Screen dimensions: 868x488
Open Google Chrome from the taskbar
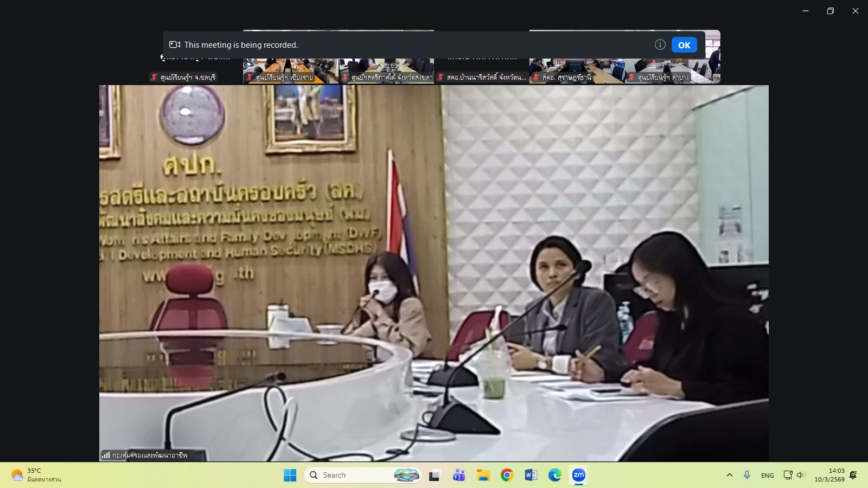507,476
